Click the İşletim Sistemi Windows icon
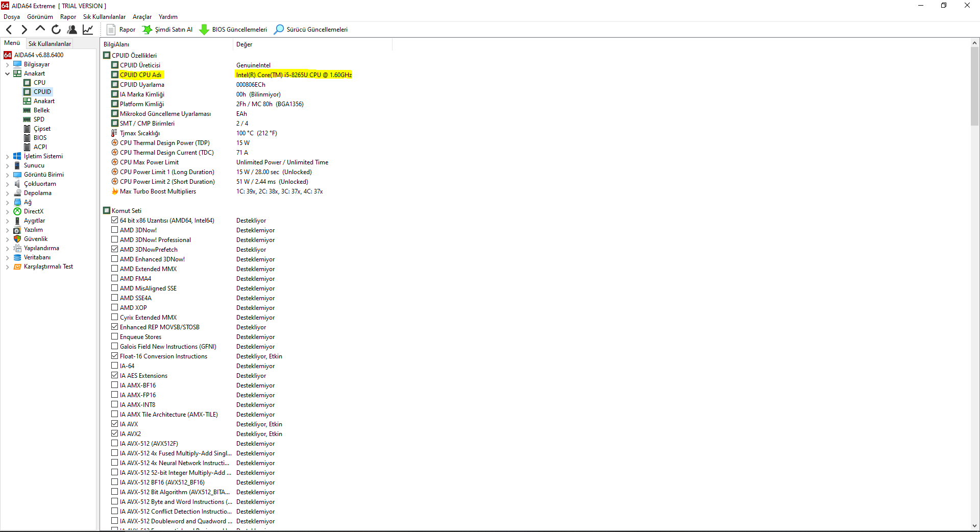This screenshot has height=532, width=980. (x=17, y=156)
